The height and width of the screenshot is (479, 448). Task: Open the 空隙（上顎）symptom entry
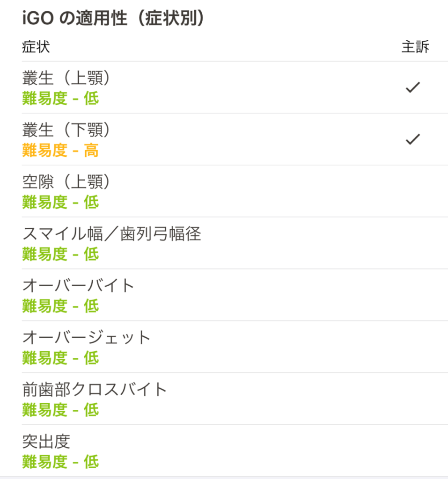coord(235,191)
